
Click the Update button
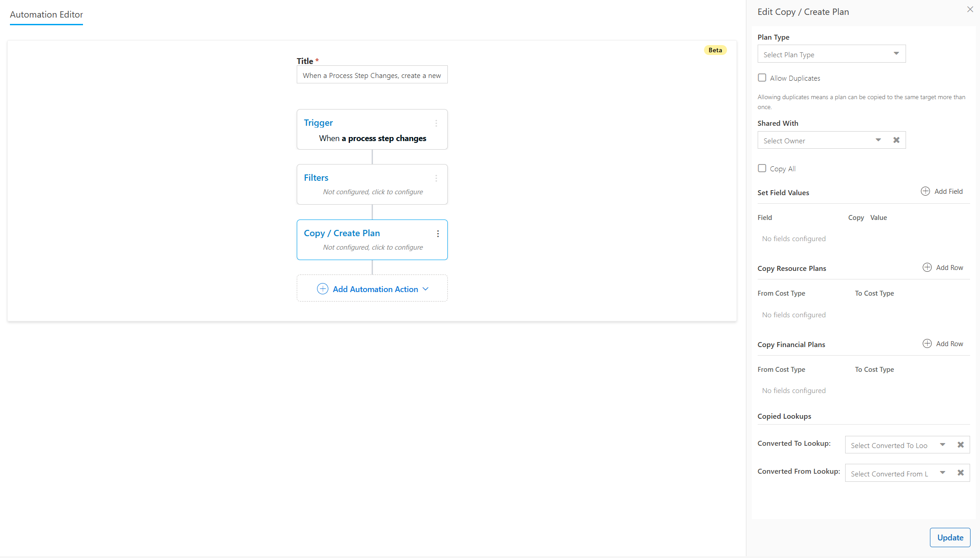click(x=950, y=537)
